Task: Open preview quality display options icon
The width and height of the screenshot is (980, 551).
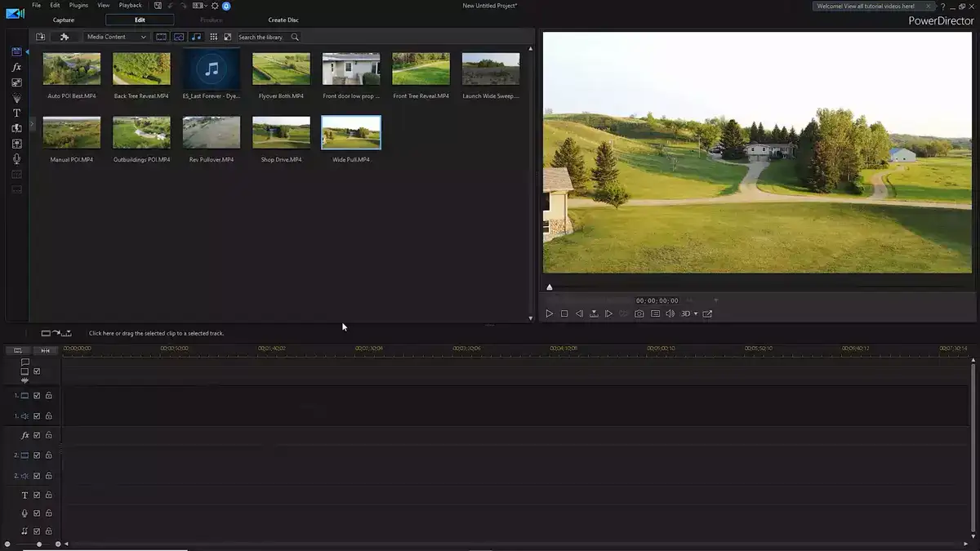Action: point(655,313)
